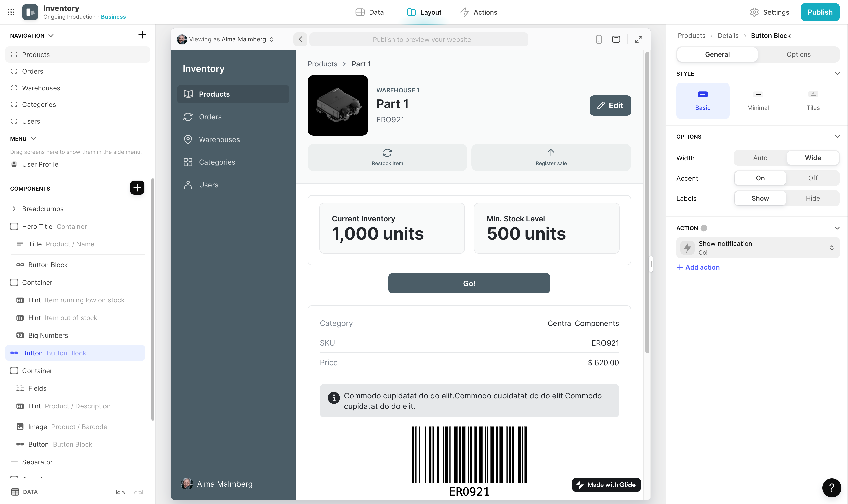This screenshot has width=848, height=504.
Task: Open the apps grid menu
Action: click(x=11, y=12)
